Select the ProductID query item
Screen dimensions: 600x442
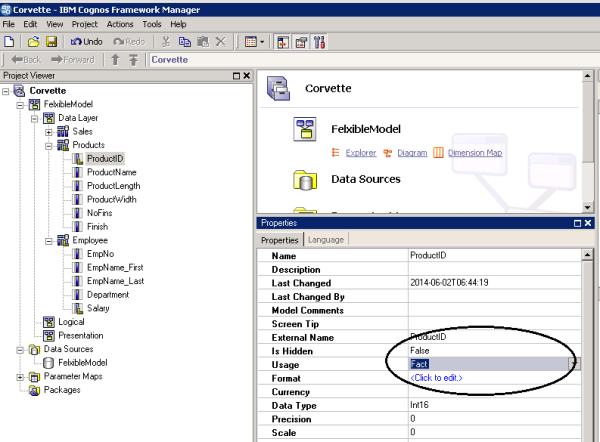(x=105, y=158)
